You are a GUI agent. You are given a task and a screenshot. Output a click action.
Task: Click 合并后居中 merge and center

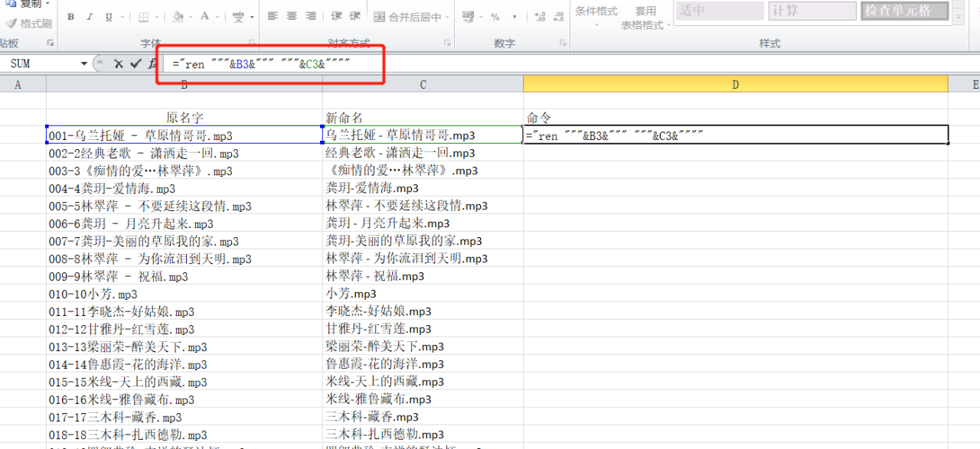click(407, 17)
